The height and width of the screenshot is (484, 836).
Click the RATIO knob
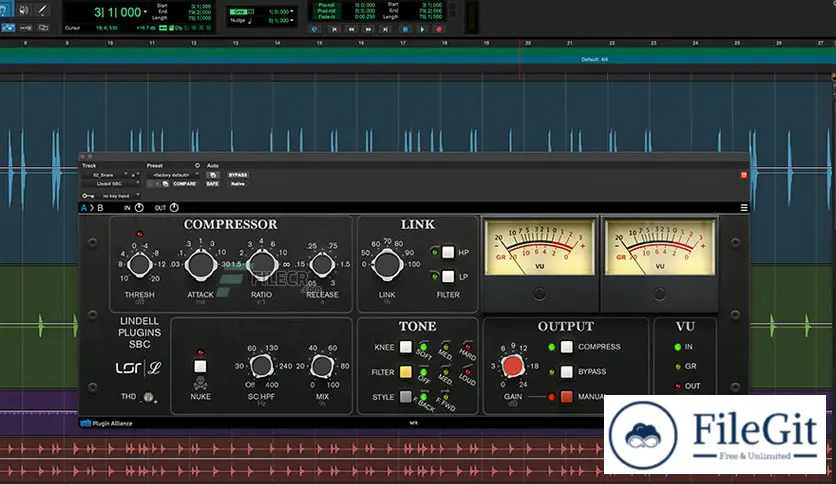262,265
